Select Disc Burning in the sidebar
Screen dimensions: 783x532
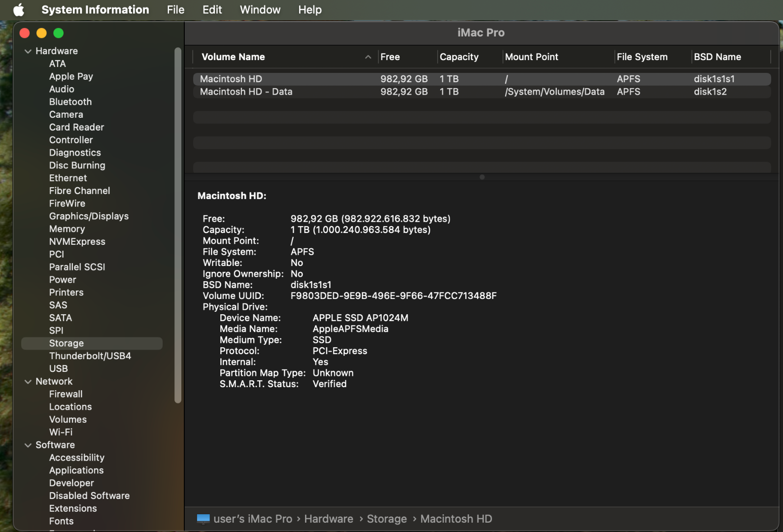77,166
